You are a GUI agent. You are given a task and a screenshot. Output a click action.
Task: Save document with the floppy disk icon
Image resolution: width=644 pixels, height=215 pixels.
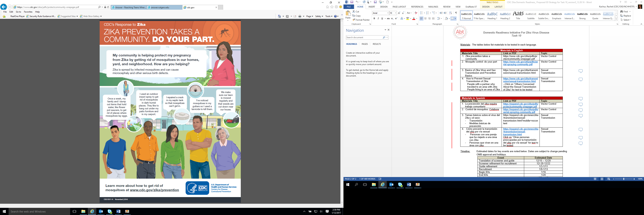(352, 2)
